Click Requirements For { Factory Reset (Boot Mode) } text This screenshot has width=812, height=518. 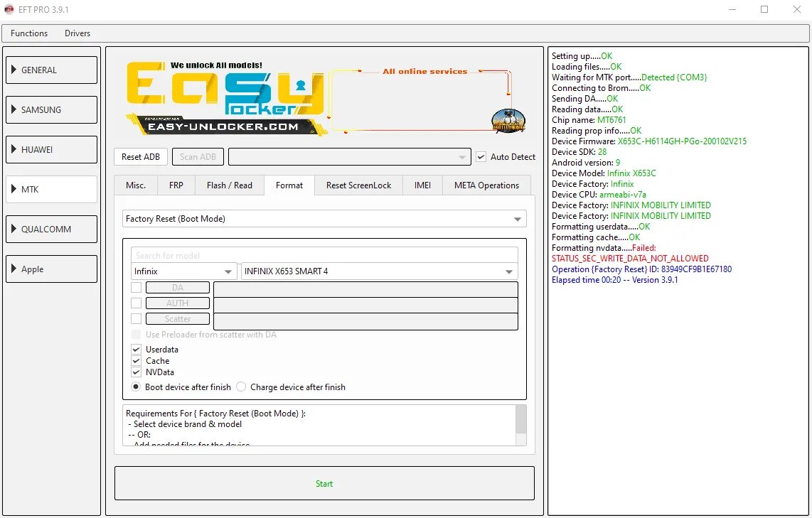(215, 414)
